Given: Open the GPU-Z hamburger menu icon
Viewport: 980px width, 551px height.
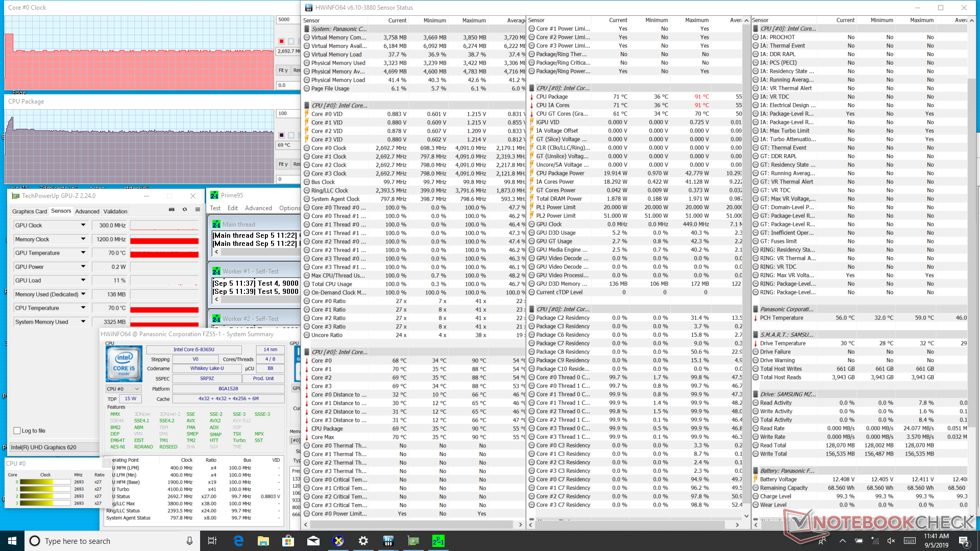Looking at the screenshot, I should (x=198, y=210).
